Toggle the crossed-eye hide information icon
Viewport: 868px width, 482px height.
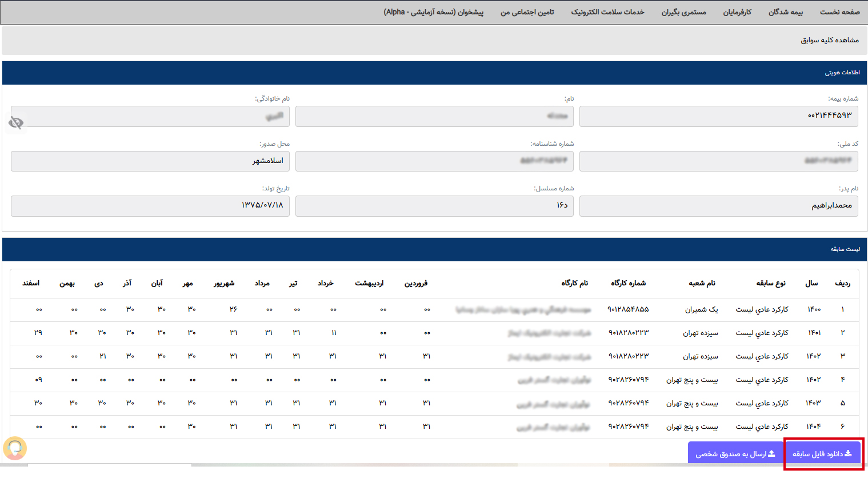pyautogui.click(x=16, y=122)
